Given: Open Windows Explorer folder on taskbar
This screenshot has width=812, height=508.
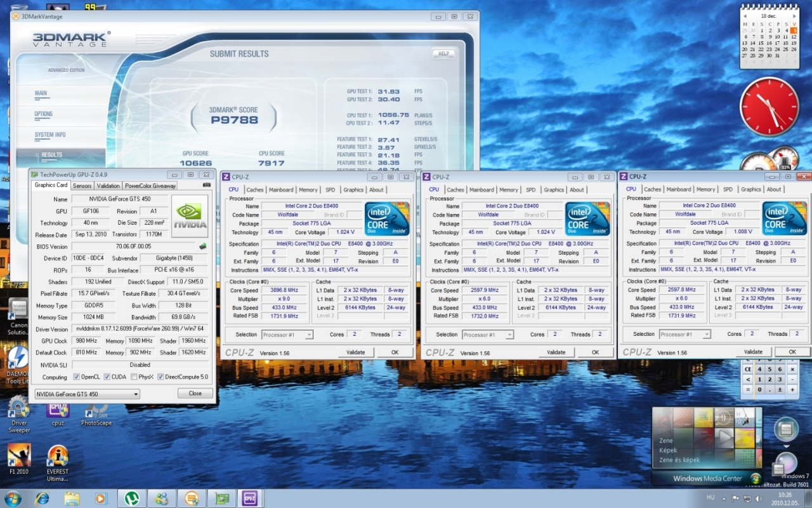Looking at the screenshot, I should [72, 498].
